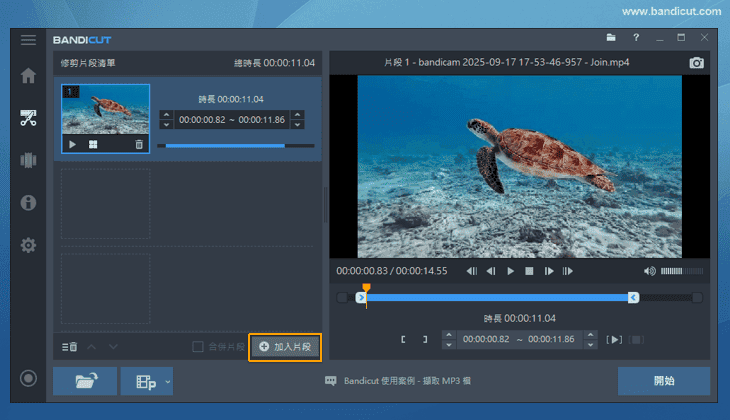This screenshot has width=730, height=420.
Task: Click the 加入片段 add segment button
Action: [285, 347]
